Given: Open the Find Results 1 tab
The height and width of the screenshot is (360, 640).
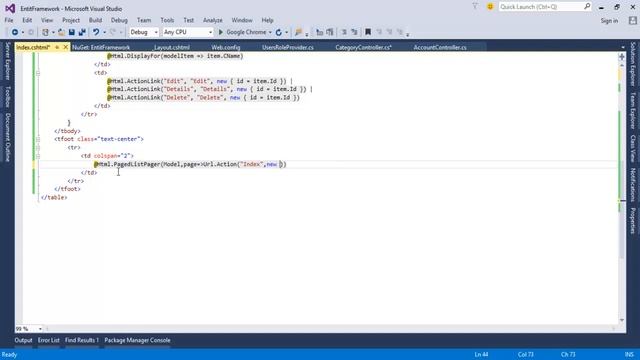Looking at the screenshot, I should [x=82, y=340].
